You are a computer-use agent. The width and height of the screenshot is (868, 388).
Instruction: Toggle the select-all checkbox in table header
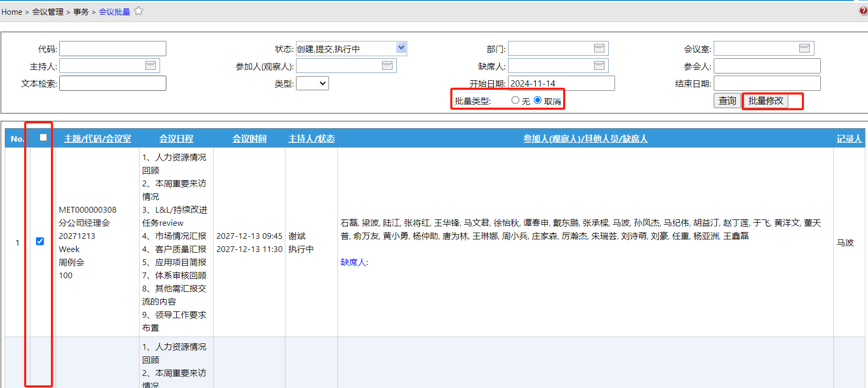(43, 138)
